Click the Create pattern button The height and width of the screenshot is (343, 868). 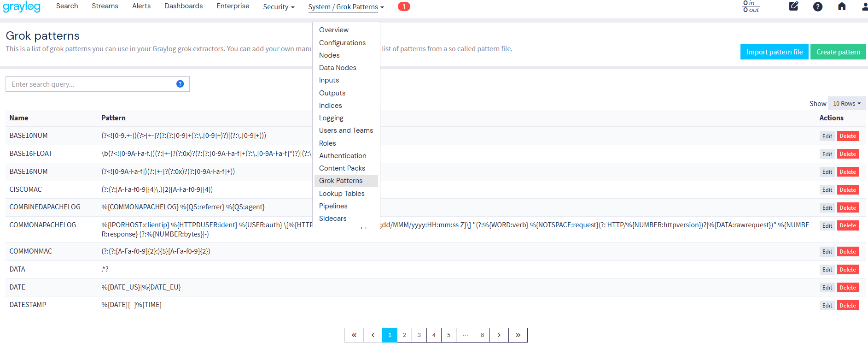pos(838,52)
